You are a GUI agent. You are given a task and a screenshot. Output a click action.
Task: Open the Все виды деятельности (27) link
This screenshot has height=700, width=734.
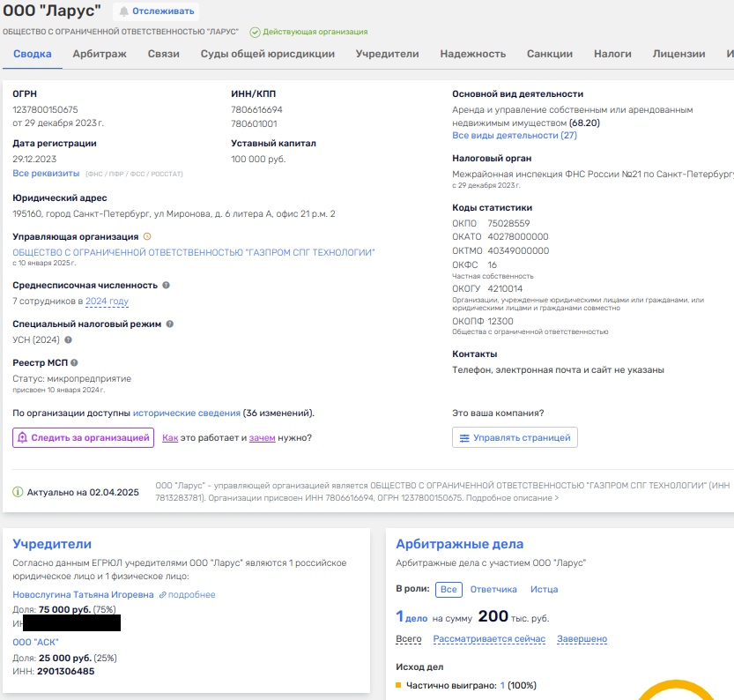click(515, 135)
